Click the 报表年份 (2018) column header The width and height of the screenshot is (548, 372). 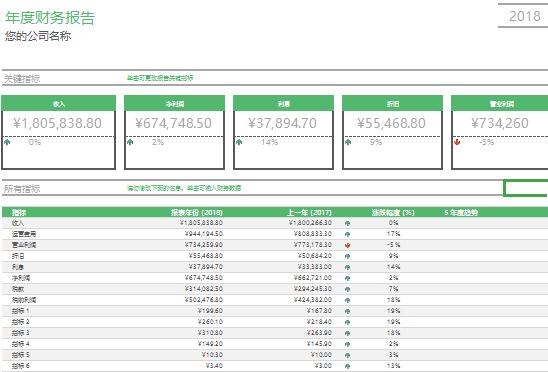pyautogui.click(x=197, y=213)
